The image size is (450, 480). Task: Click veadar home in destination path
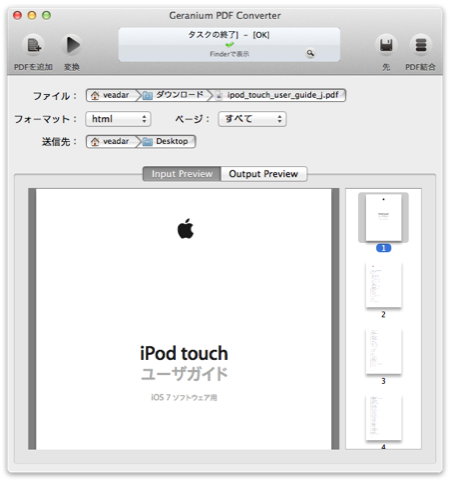click(x=111, y=142)
